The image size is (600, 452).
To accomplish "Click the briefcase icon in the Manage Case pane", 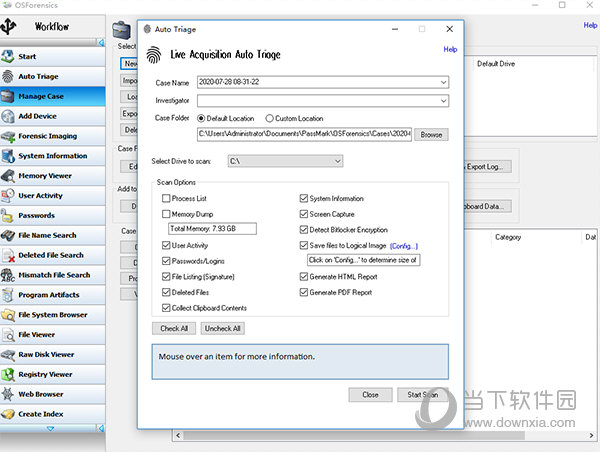I will point(122,30).
